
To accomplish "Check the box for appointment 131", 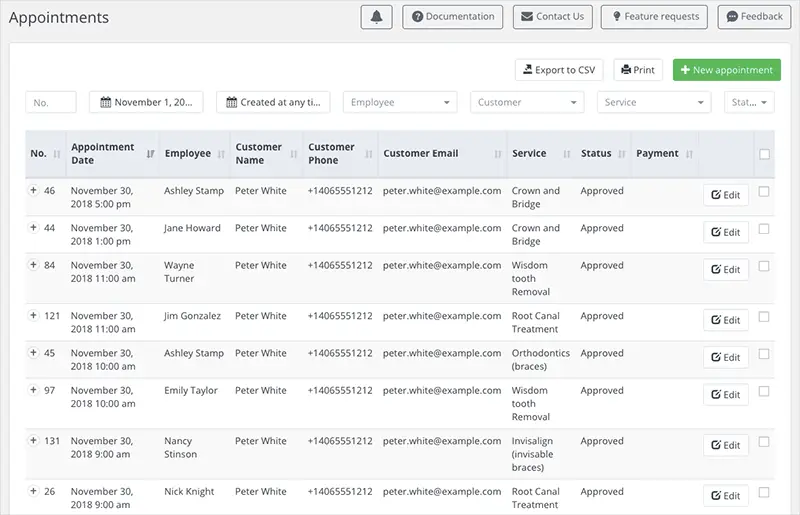I will pyautogui.click(x=764, y=442).
